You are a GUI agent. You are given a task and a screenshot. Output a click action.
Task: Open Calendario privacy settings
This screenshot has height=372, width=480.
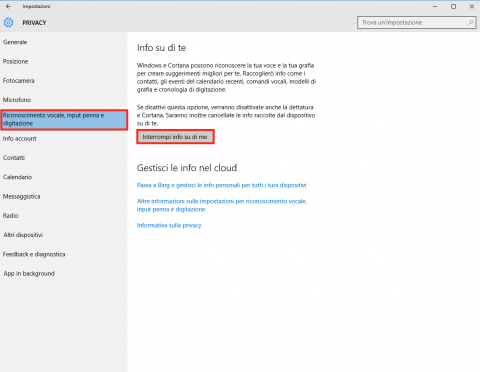[x=17, y=177]
